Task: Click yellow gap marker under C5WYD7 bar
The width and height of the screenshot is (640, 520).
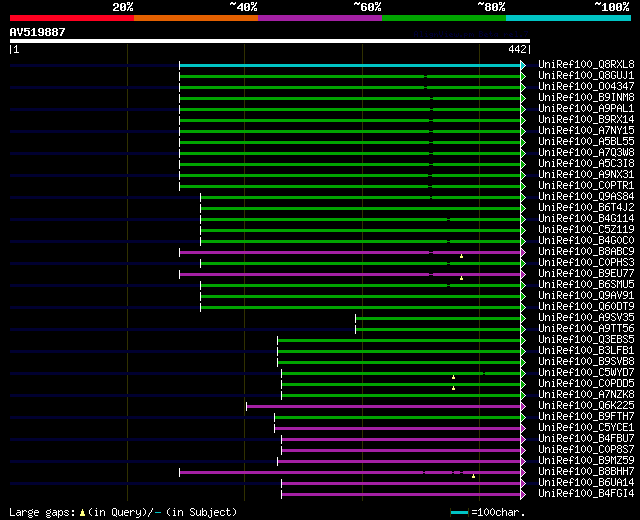Action: pos(453,377)
